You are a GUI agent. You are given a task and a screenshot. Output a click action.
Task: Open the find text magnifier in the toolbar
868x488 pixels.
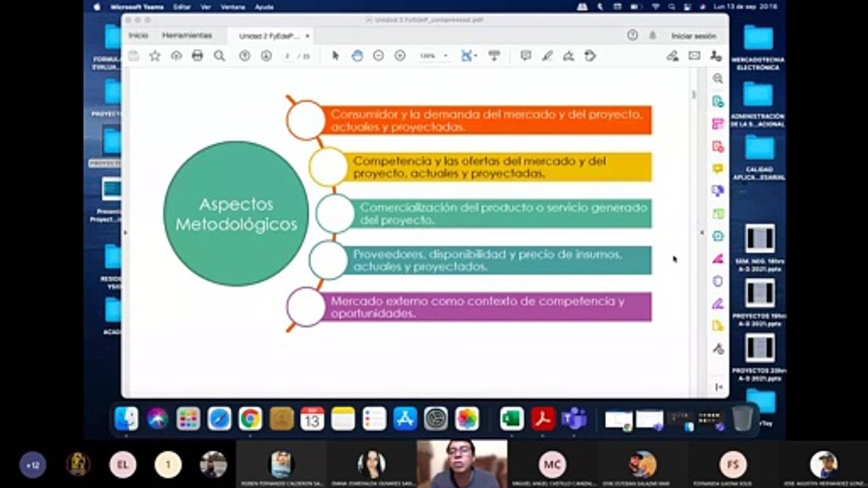(219, 56)
